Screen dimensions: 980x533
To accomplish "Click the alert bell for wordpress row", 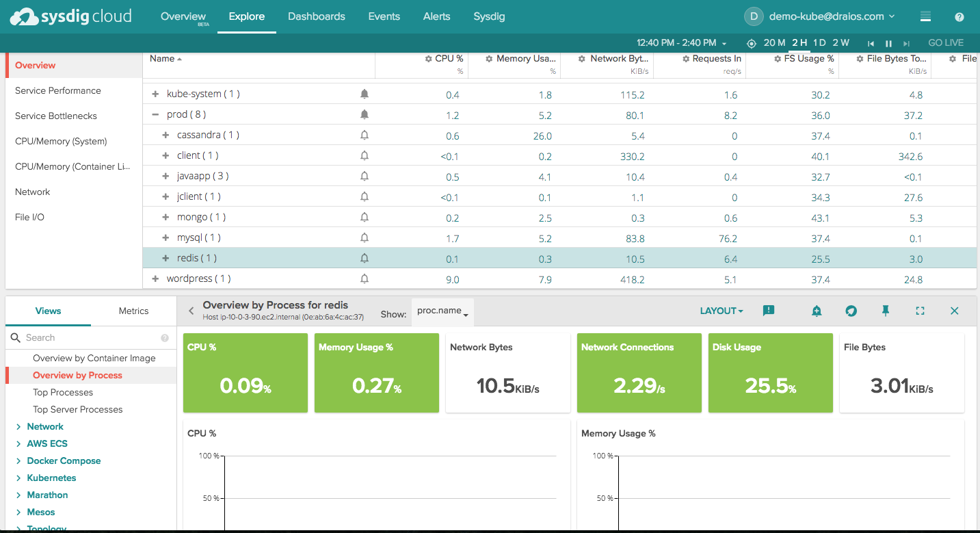I will click(x=365, y=278).
